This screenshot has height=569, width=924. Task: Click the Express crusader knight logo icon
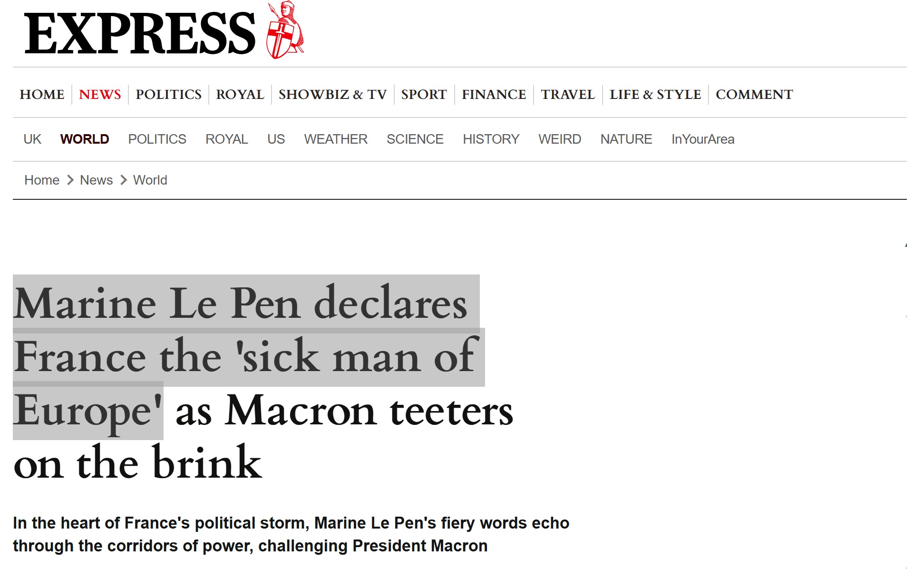(285, 30)
